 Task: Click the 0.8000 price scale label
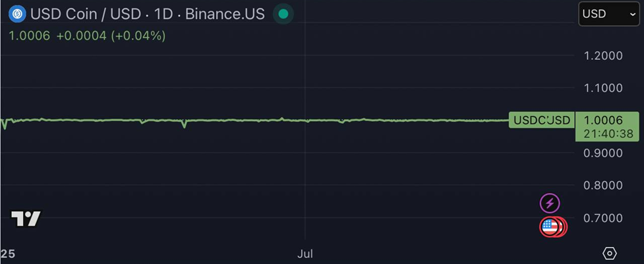pyautogui.click(x=604, y=185)
